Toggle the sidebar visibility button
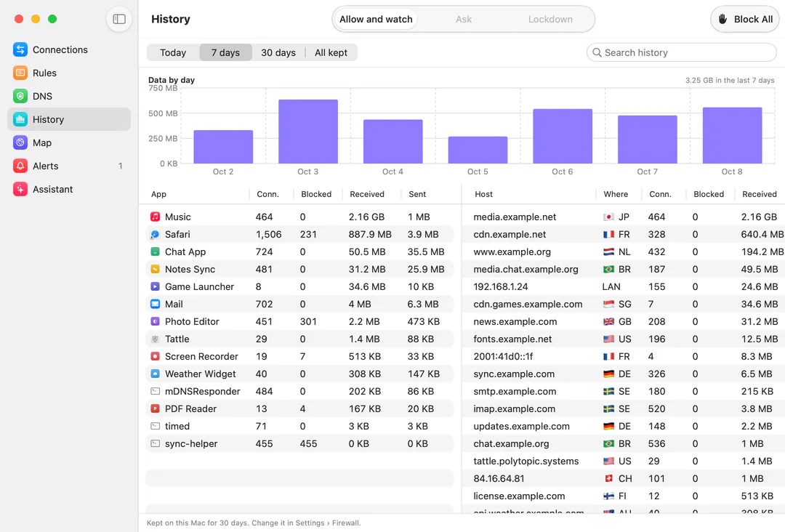 (x=119, y=19)
